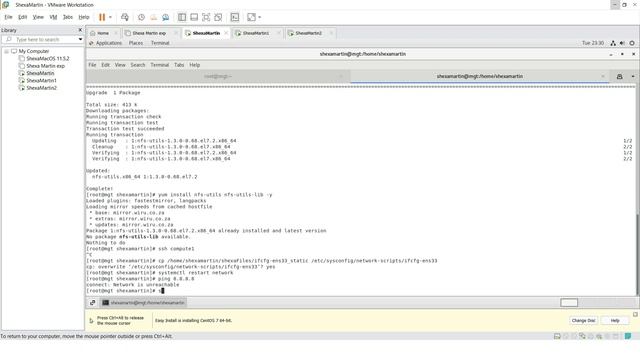Close the ShexaMartin VM tab
The width and height of the screenshot is (640, 360).
[x=226, y=33]
